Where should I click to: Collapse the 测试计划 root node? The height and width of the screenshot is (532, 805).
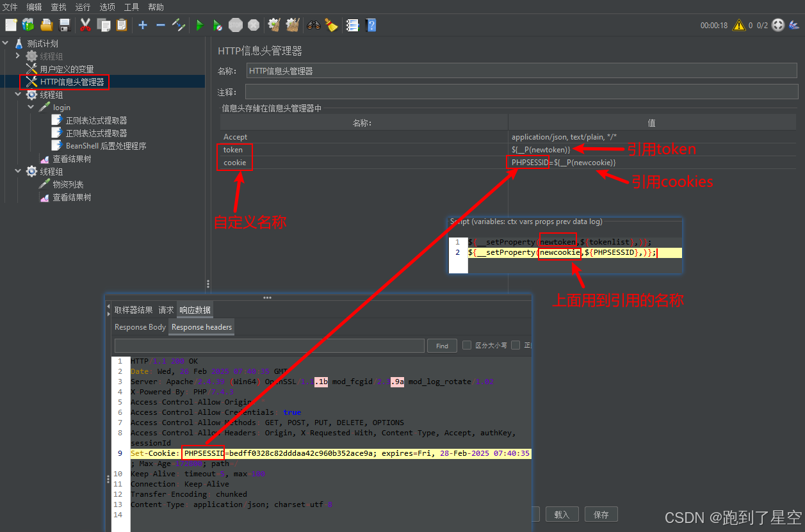coord(6,44)
